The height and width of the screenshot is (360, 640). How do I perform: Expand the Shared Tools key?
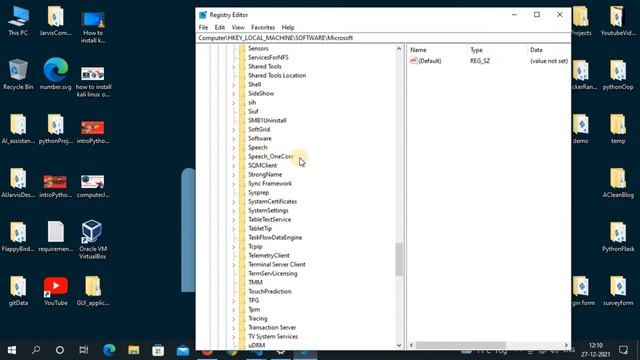pyautogui.click(x=234, y=67)
